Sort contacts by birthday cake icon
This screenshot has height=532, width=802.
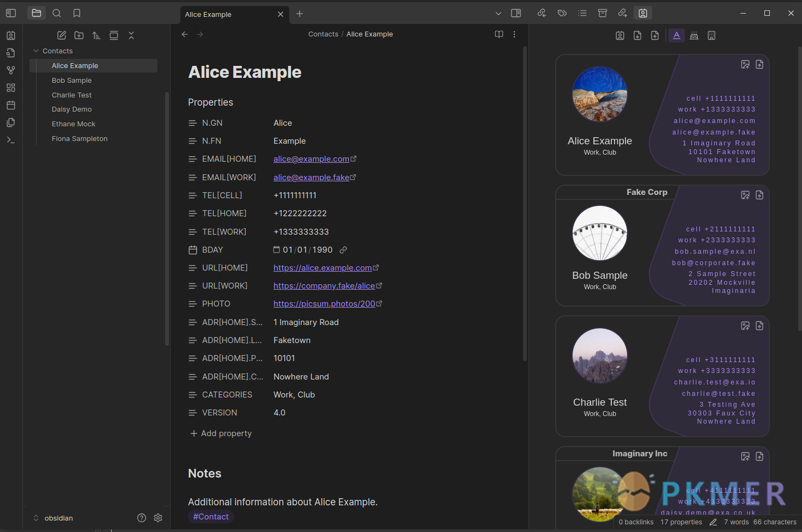694,35
